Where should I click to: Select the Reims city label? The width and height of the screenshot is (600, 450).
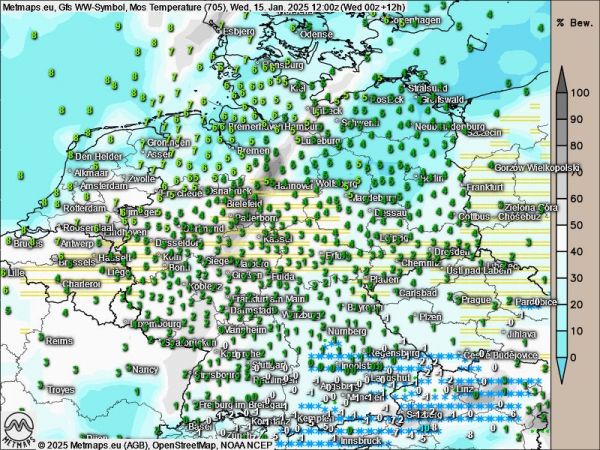[x=60, y=341]
